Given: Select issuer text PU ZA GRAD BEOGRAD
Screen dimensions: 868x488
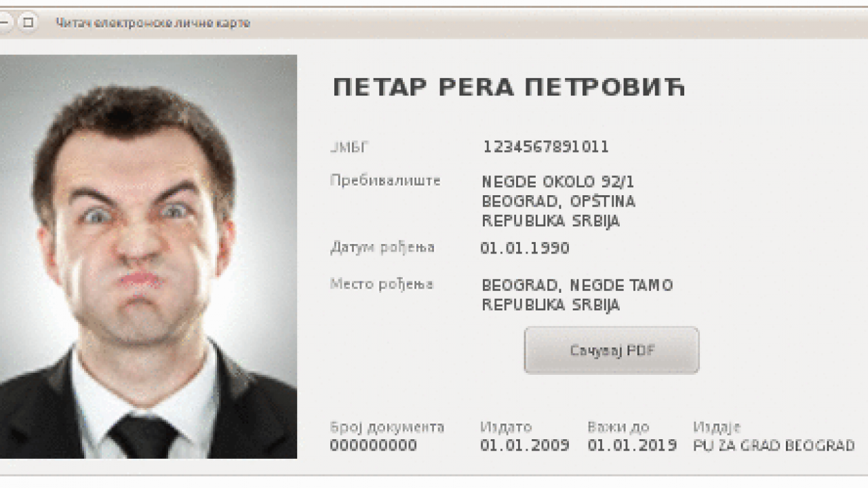Looking at the screenshot, I should [x=774, y=445].
